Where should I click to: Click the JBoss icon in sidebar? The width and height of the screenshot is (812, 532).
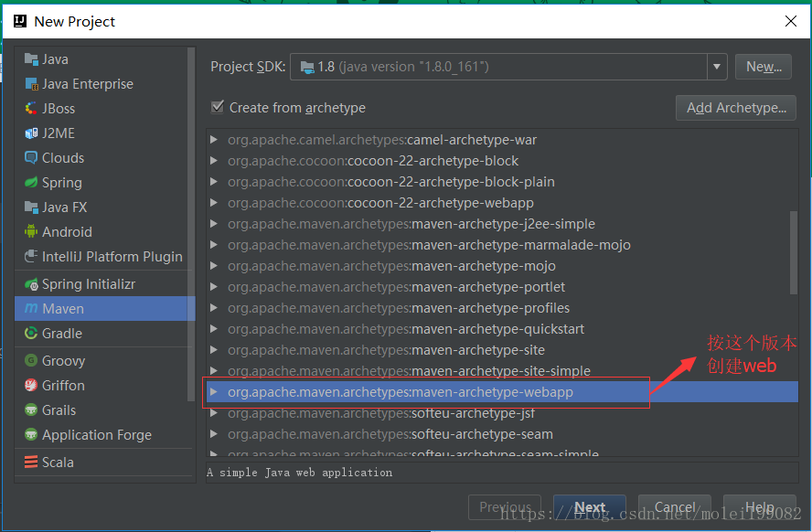pyautogui.click(x=31, y=109)
